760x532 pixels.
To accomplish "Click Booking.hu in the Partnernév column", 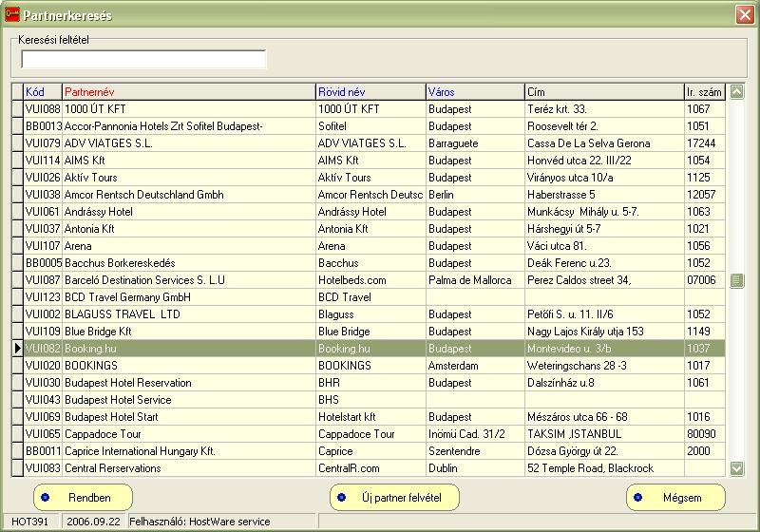I will click(90, 349).
